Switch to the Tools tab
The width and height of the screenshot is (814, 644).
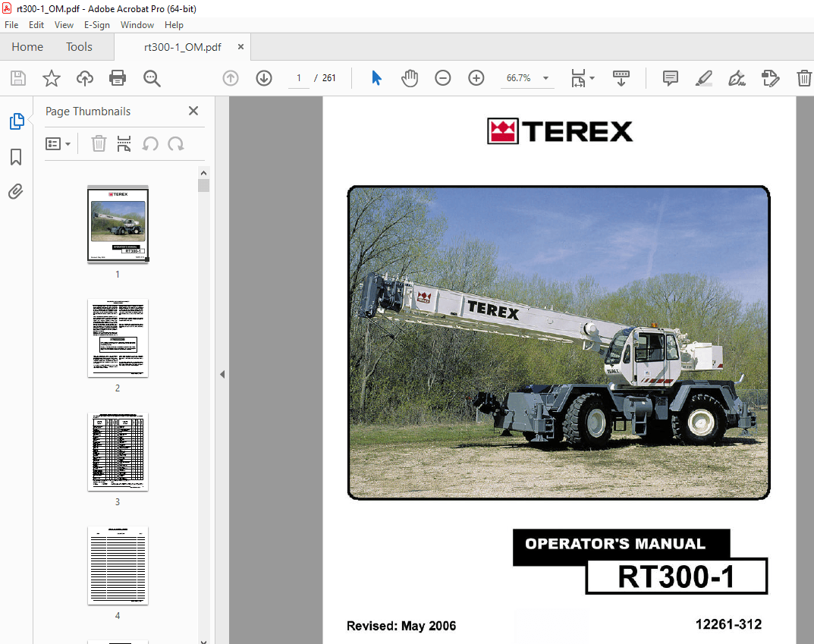coord(79,46)
